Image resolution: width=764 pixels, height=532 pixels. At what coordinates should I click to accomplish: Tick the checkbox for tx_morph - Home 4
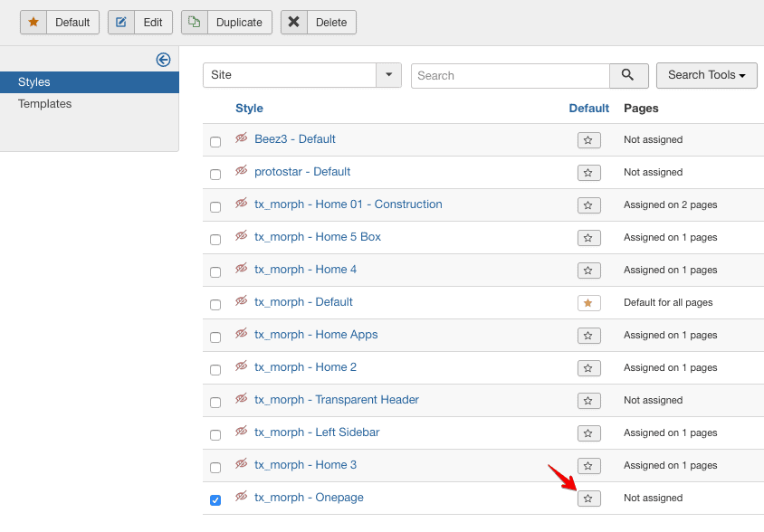pos(215,271)
